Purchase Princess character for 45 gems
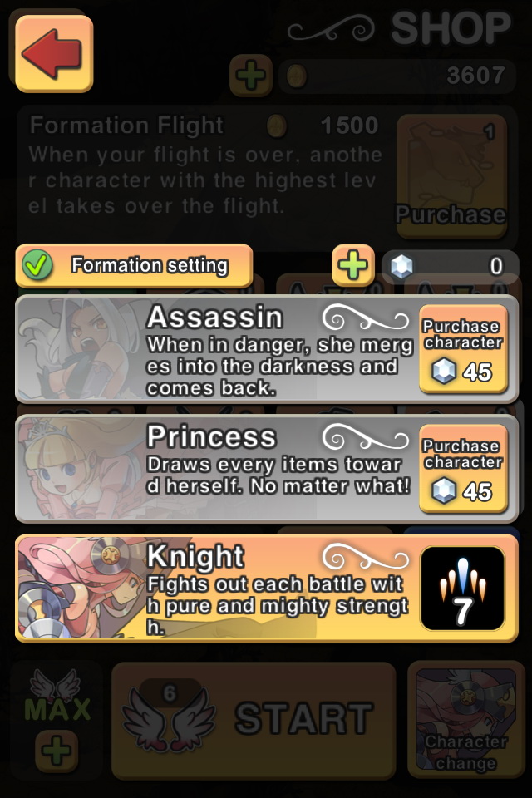This screenshot has height=798, width=532. pyautogui.click(x=463, y=469)
